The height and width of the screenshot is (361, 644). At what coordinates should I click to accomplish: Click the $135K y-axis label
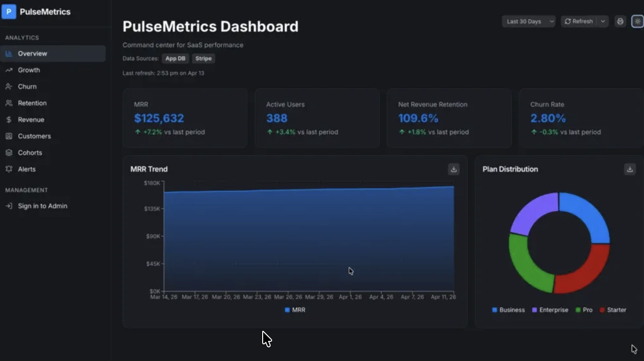click(x=152, y=209)
